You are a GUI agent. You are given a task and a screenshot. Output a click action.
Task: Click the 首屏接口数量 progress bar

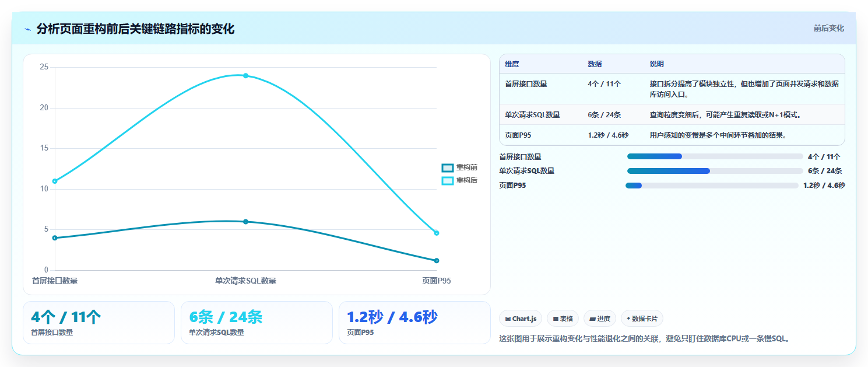click(715, 156)
